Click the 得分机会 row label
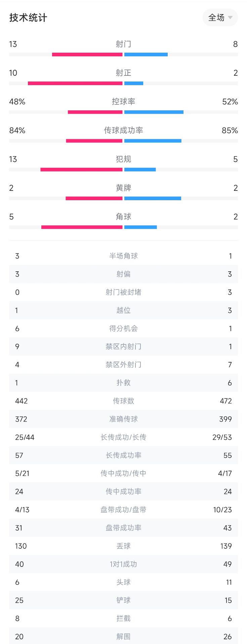Image resolution: width=247 pixels, height=644 pixels. (123, 328)
